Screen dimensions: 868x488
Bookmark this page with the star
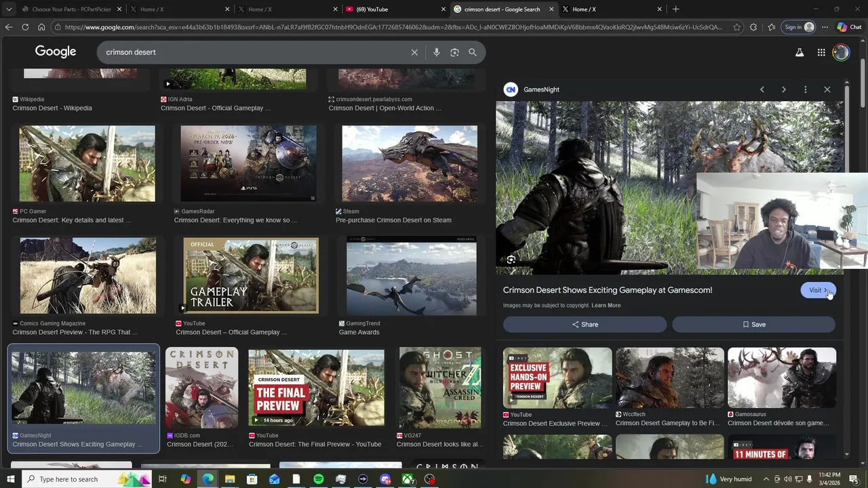(737, 27)
